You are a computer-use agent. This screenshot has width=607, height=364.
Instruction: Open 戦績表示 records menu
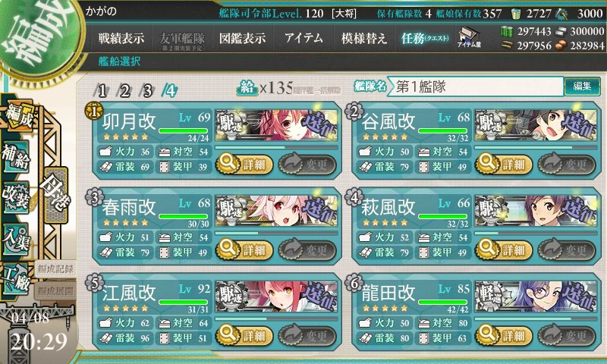[121, 38]
